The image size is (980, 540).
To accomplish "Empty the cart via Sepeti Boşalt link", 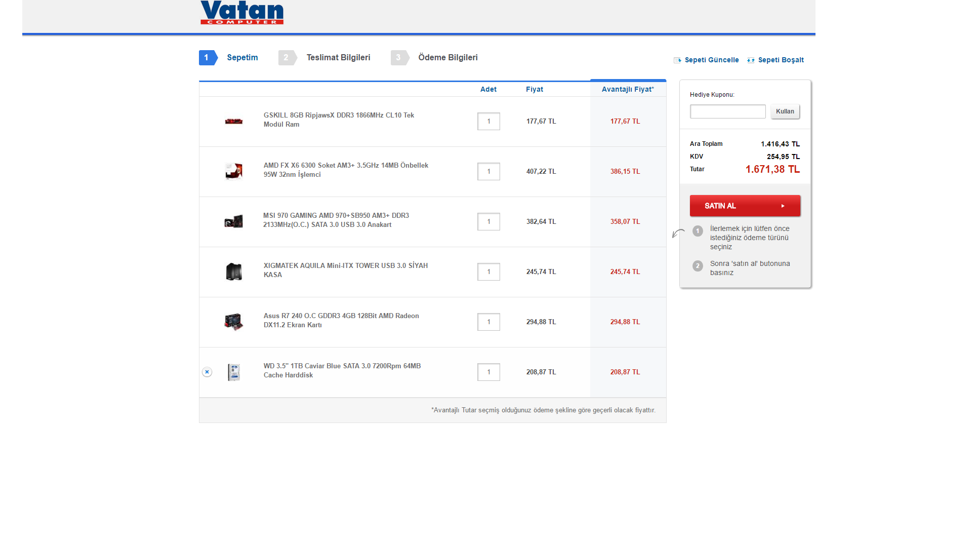I will pos(781,60).
